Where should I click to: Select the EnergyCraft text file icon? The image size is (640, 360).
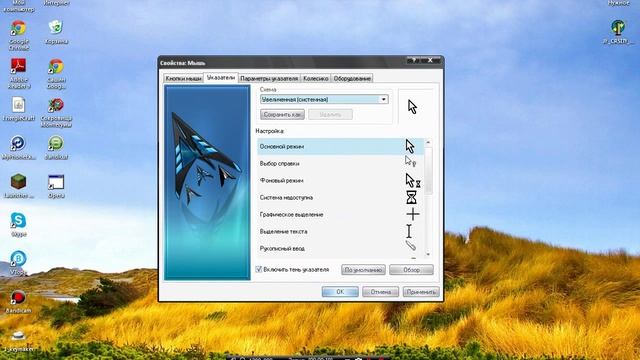[18, 105]
